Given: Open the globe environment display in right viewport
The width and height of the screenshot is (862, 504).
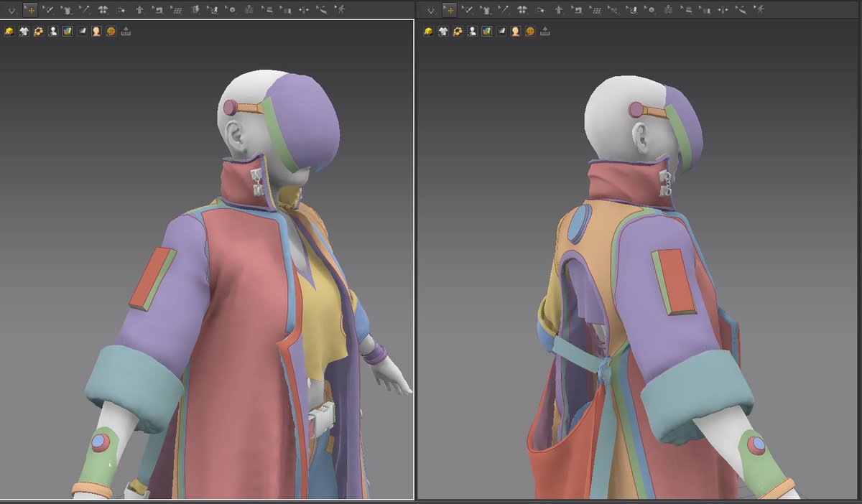Looking at the screenshot, I should tap(530, 32).
